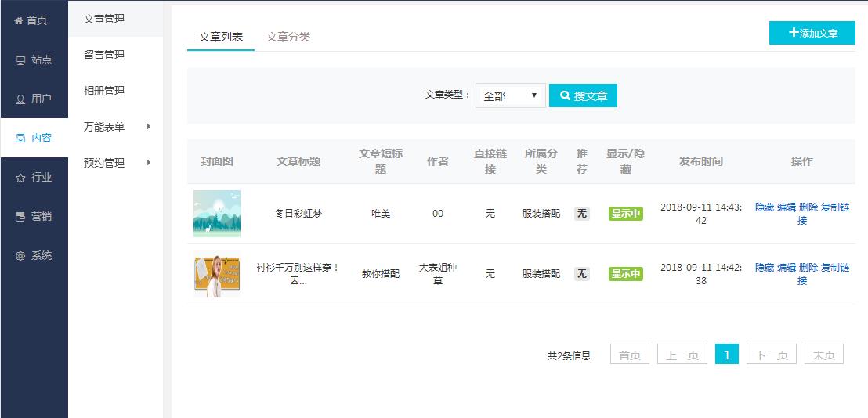Toggle the 推荐 无 badge for 冬日彩虹梦
This screenshot has height=418, width=868.
581,214
